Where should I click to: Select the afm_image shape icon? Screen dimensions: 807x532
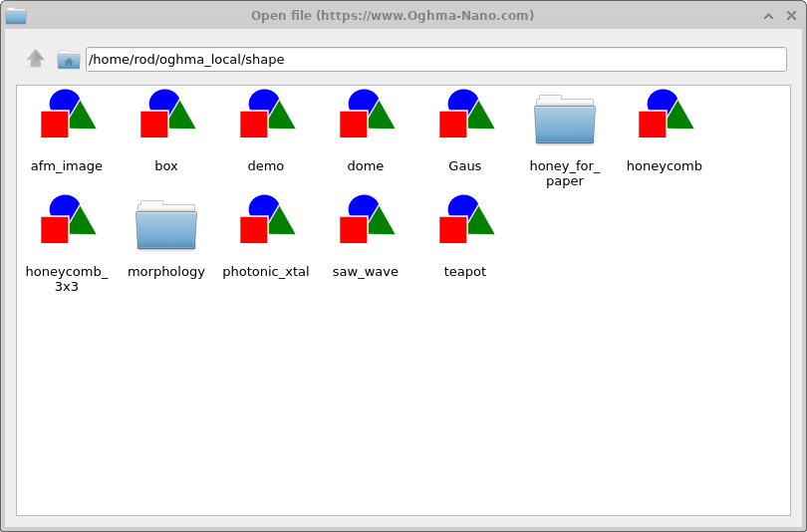(67, 115)
